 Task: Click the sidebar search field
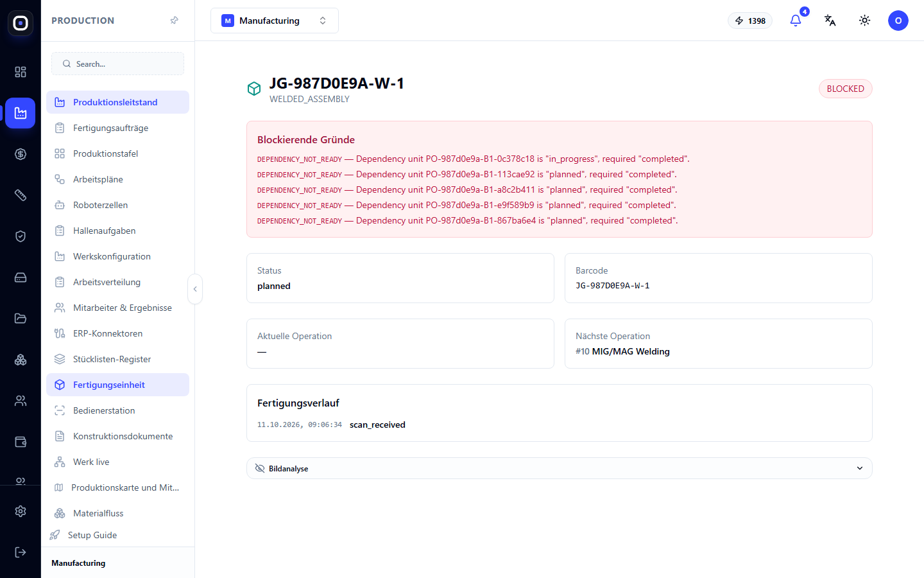(x=117, y=64)
